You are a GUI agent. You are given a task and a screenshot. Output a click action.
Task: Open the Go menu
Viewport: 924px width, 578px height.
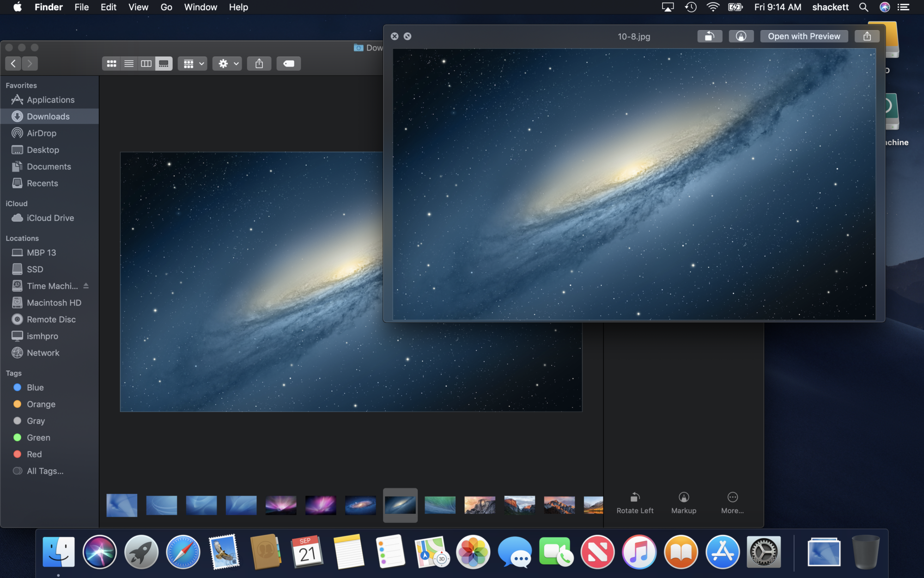[166, 7]
